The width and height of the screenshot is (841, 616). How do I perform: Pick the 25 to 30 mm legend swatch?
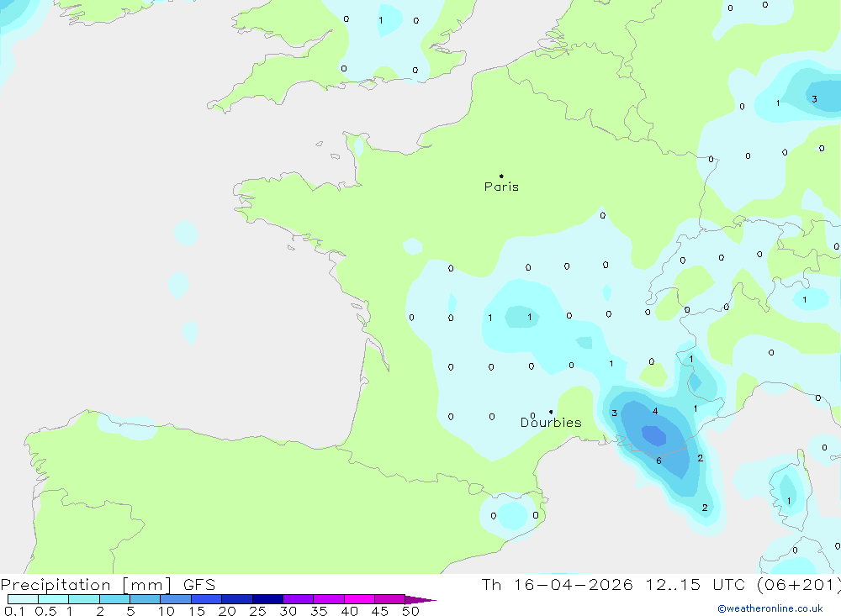267,599
